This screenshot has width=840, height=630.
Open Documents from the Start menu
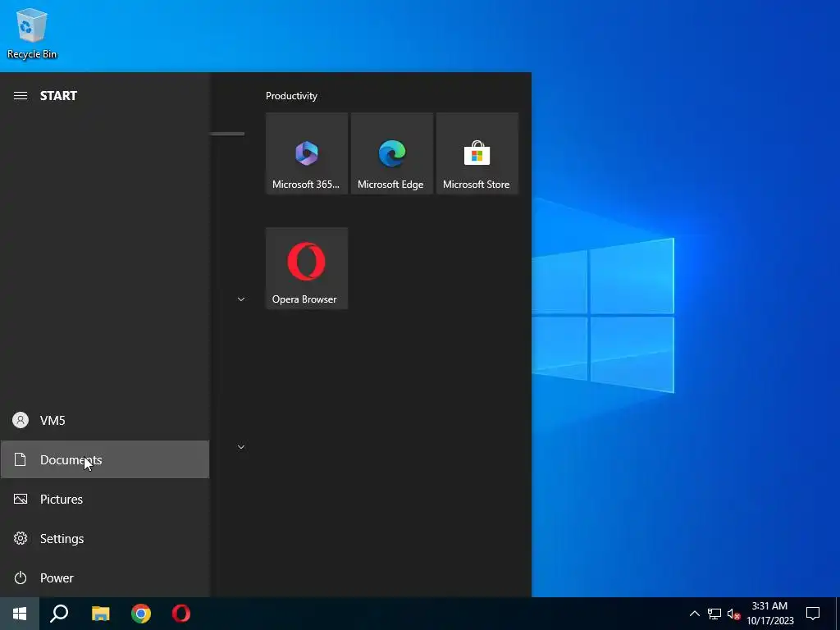(x=104, y=459)
